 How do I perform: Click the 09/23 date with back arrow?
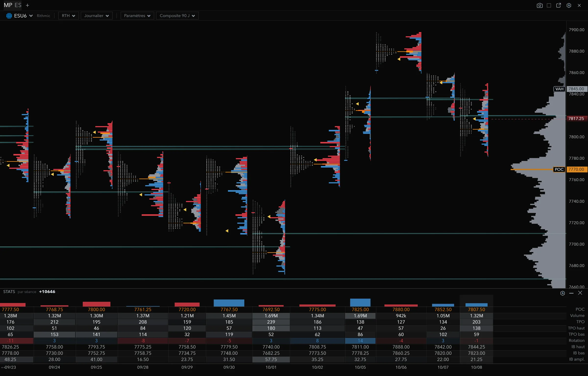9,367
